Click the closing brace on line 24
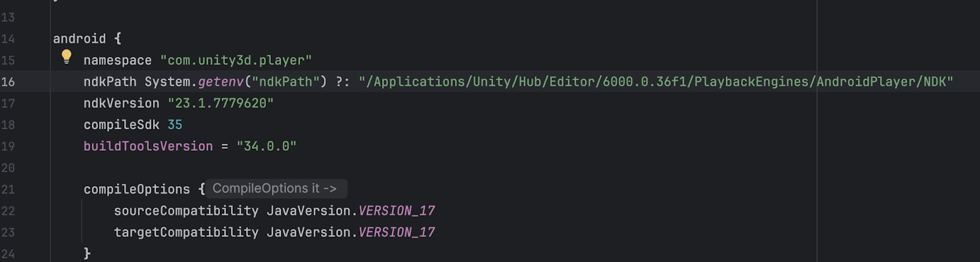Image resolution: width=980 pixels, height=262 pixels. [x=87, y=253]
